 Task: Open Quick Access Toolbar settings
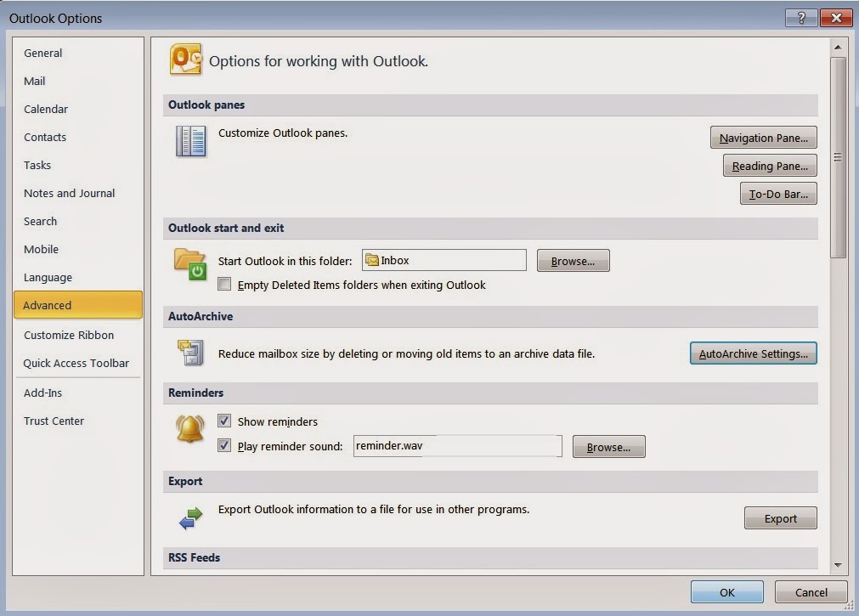(x=78, y=363)
